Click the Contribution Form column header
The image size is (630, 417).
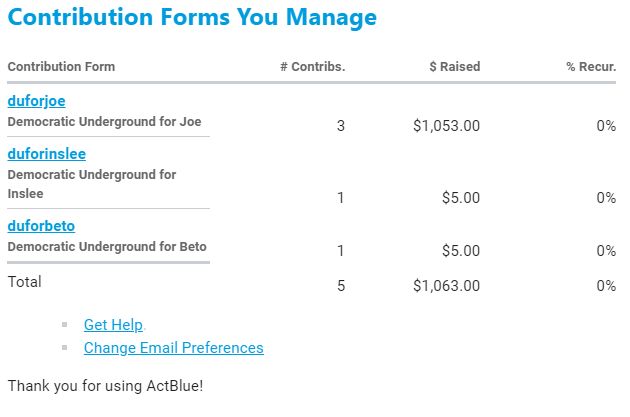(x=61, y=67)
